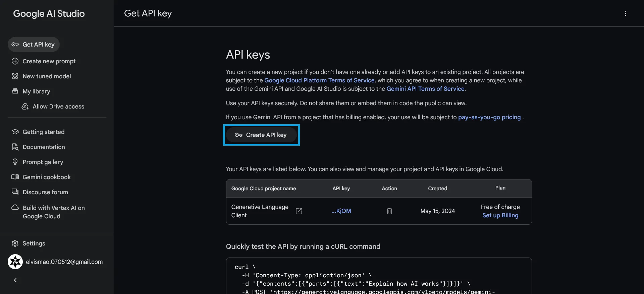Open Gemini cookbook
This screenshot has width=644, height=294.
[47, 177]
